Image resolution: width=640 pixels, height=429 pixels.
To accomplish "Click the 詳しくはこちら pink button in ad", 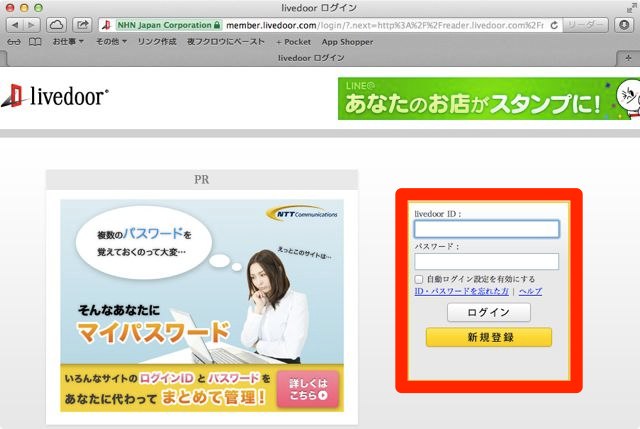I will 308,389.
